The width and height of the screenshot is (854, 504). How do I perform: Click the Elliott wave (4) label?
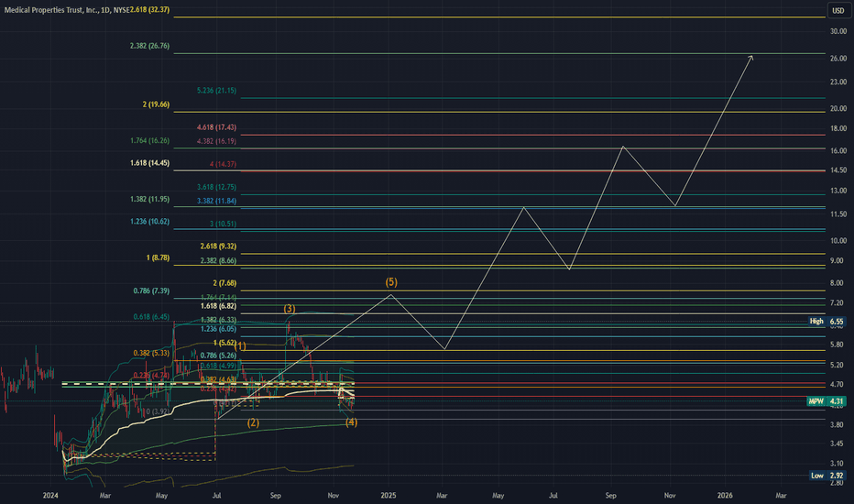pos(351,422)
